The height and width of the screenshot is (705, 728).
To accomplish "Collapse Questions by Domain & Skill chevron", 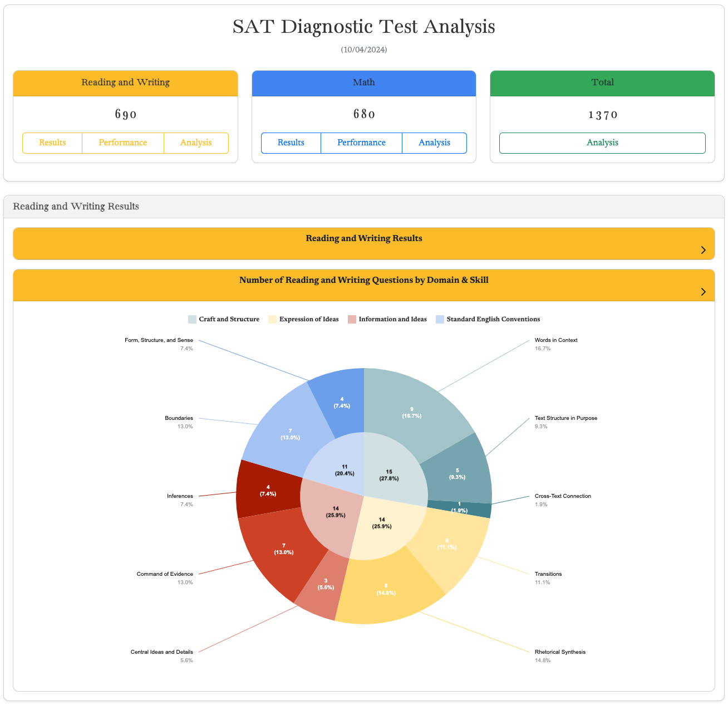I will (x=703, y=292).
